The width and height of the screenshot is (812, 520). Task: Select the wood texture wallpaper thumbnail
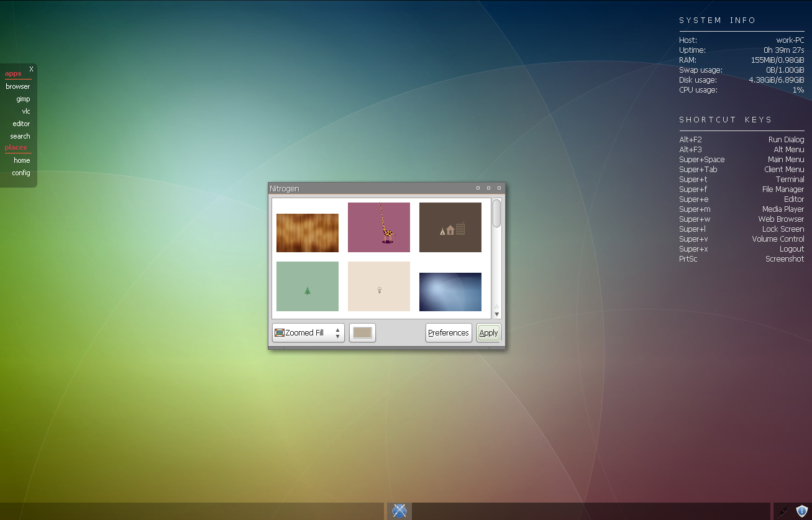tap(308, 233)
